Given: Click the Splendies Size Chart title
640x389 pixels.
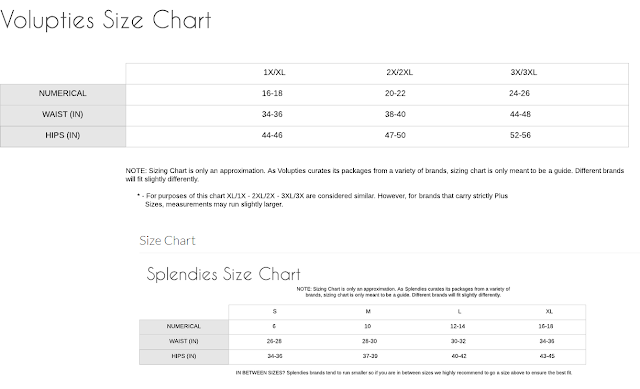Looking at the screenshot, I should (x=223, y=274).
